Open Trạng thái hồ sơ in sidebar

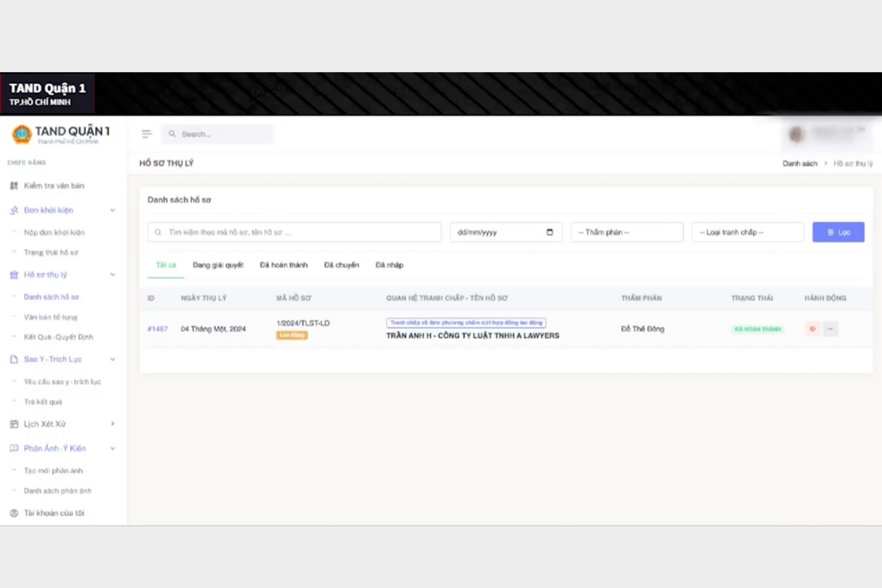tap(51, 252)
